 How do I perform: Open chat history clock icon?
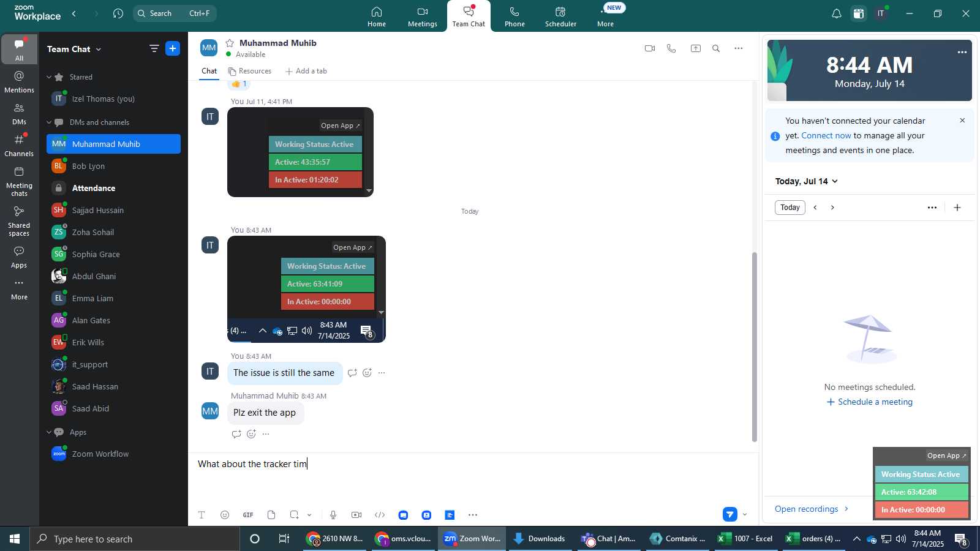coord(118,13)
